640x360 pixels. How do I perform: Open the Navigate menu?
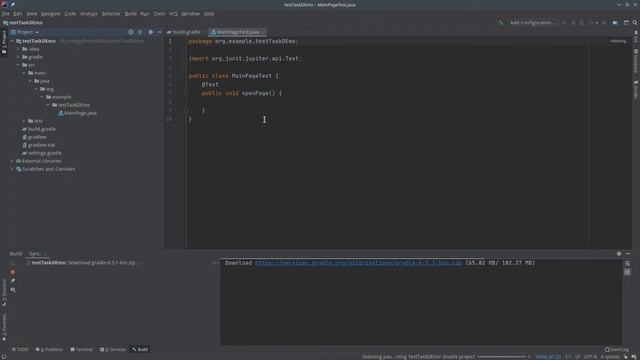[x=51, y=13]
